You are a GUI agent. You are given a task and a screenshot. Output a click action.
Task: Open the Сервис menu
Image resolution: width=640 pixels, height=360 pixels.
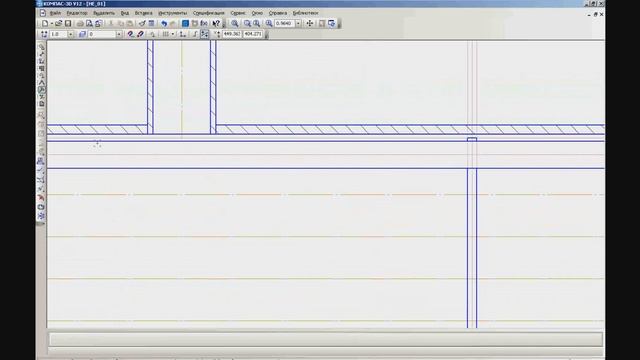tap(238, 13)
